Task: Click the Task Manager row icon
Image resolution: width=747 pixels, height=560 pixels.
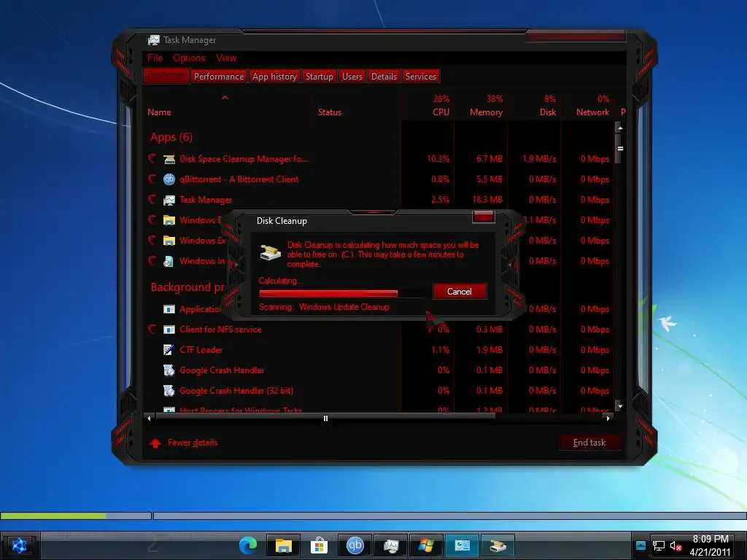Action: [x=169, y=200]
